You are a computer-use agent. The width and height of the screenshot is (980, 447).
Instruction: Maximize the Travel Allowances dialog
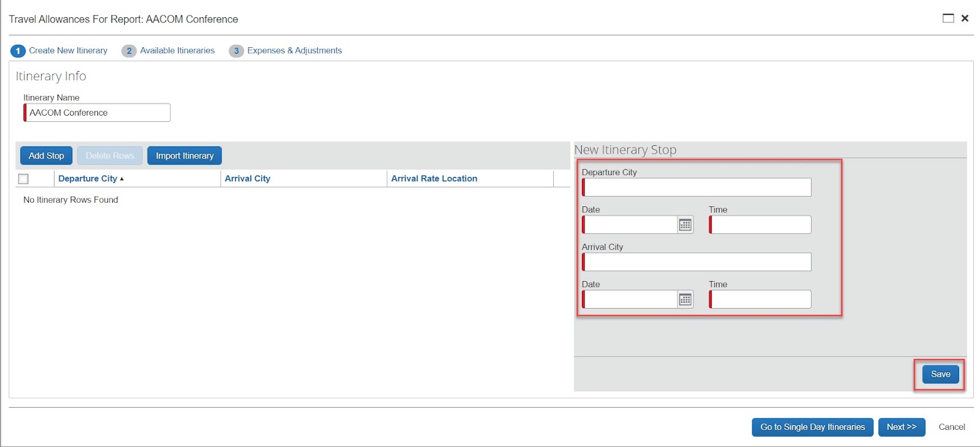pyautogui.click(x=948, y=18)
